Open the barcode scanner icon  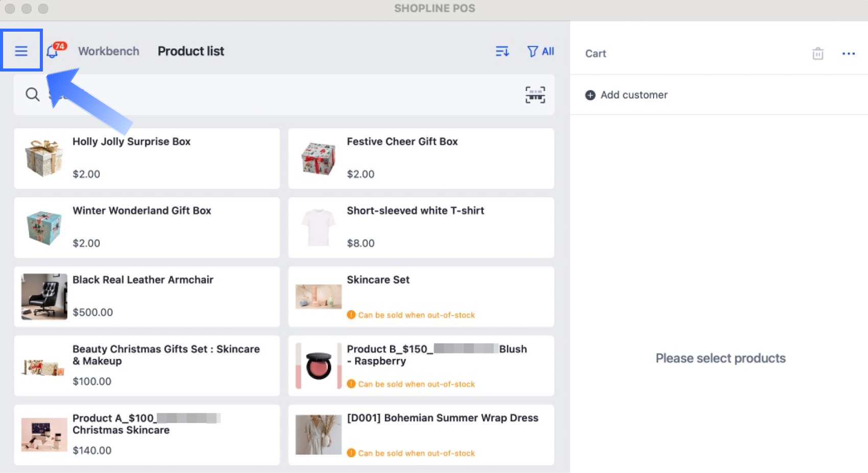click(x=535, y=94)
